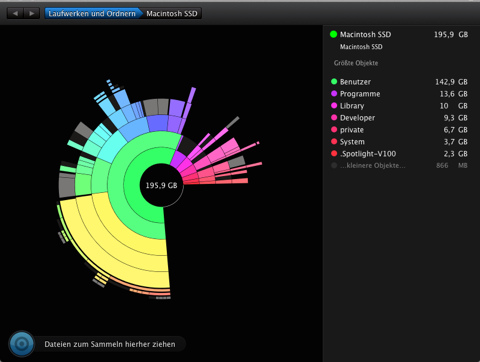Click the blue collector target icon

(x=22, y=344)
